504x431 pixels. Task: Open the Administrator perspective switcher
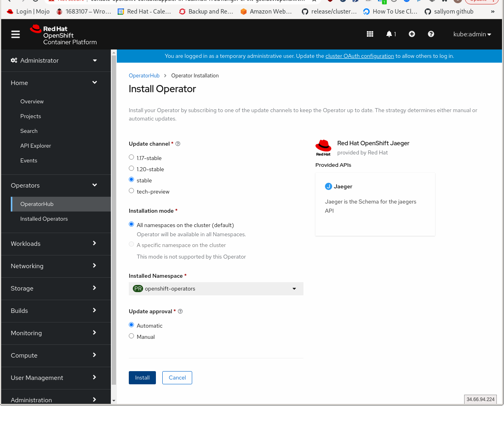(x=56, y=60)
